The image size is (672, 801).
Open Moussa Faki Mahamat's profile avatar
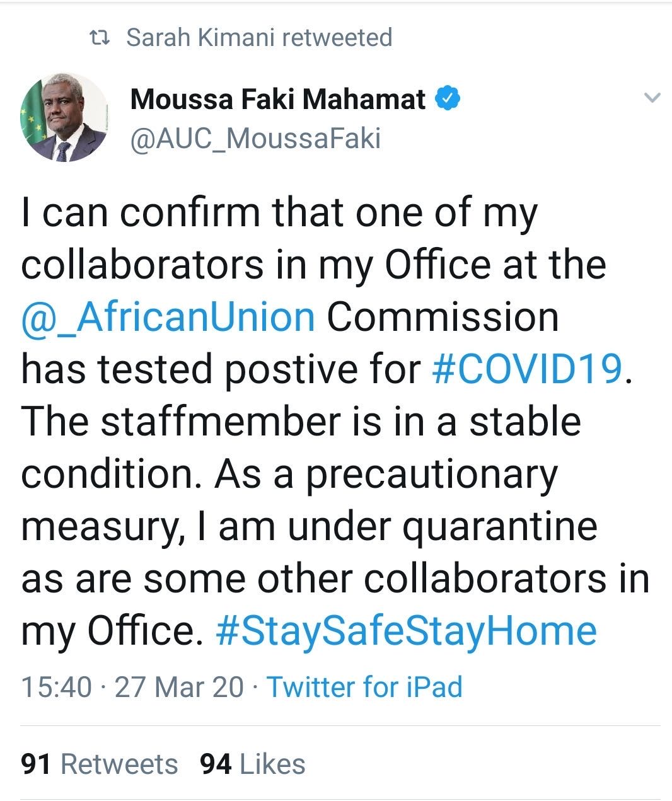point(64,118)
